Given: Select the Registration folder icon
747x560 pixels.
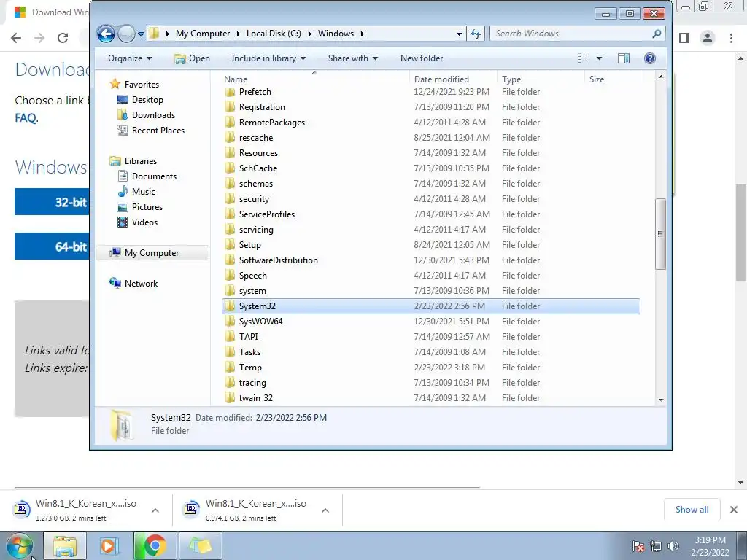Looking at the screenshot, I should pyautogui.click(x=230, y=107).
